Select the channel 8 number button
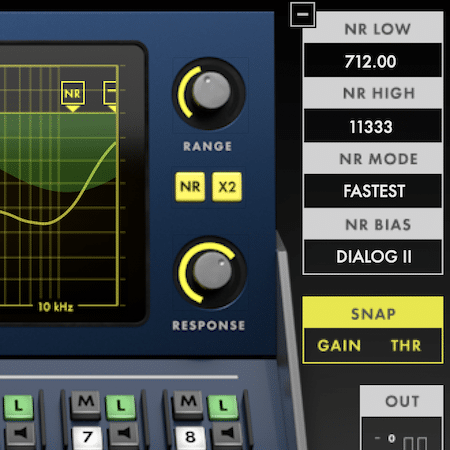The height and width of the screenshot is (450, 450). tap(190, 437)
